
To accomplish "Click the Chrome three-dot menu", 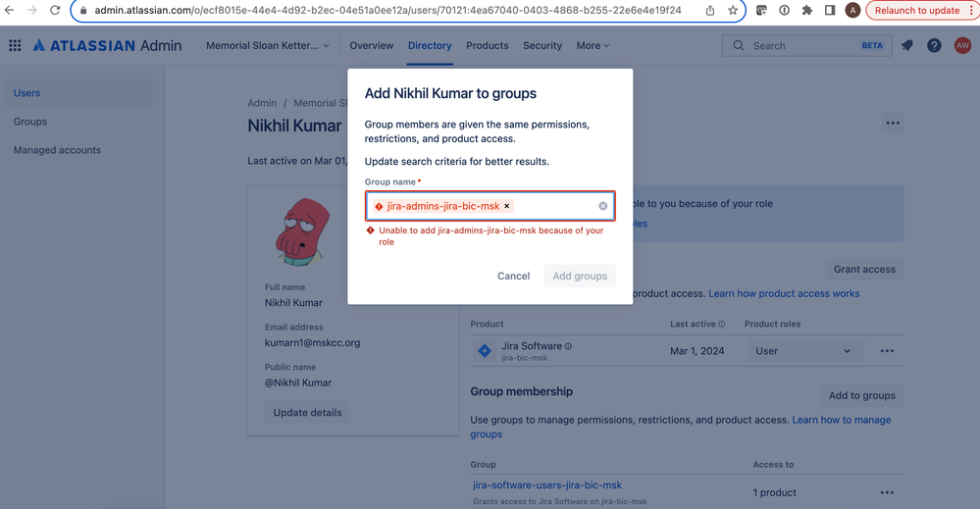I will tap(971, 10).
